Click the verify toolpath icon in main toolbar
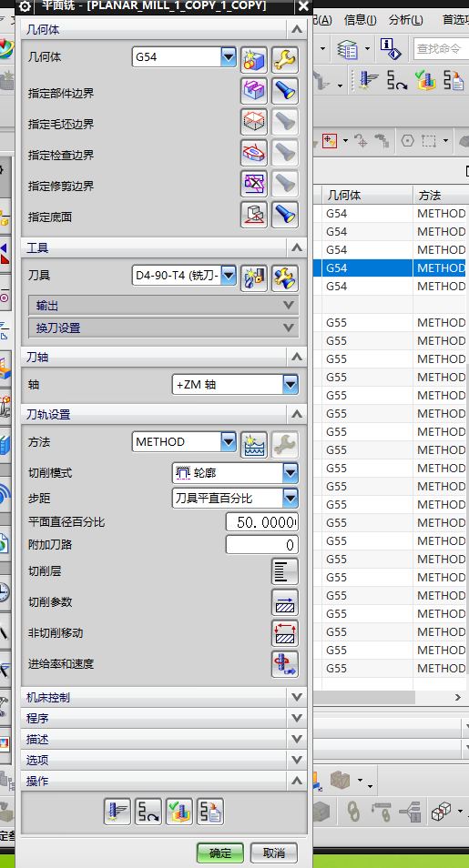 click(x=425, y=81)
